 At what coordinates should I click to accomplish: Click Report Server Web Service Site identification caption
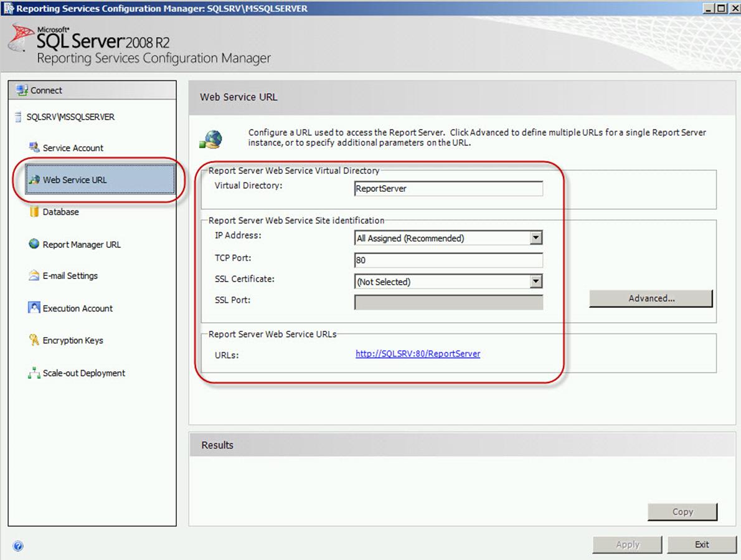pos(296,221)
